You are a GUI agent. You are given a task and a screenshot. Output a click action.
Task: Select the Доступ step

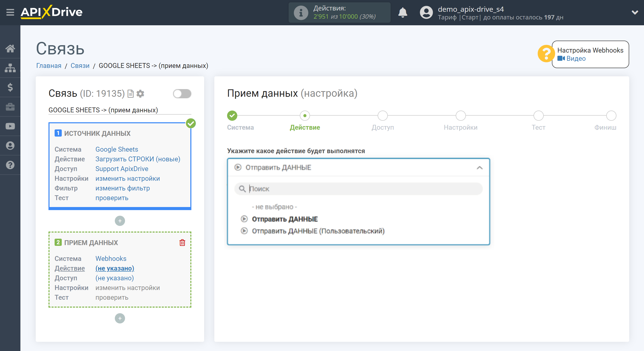coord(383,116)
